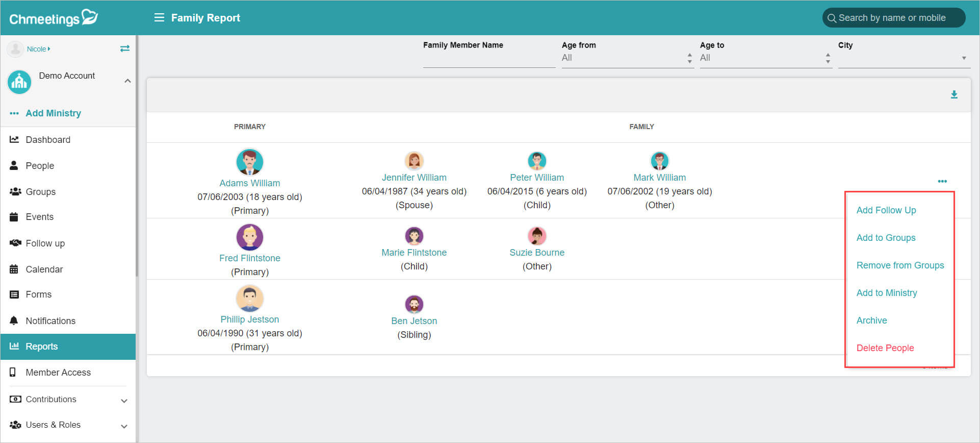The height and width of the screenshot is (443, 980).
Task: Click Nicole's user avatar icon
Action: pos(15,49)
